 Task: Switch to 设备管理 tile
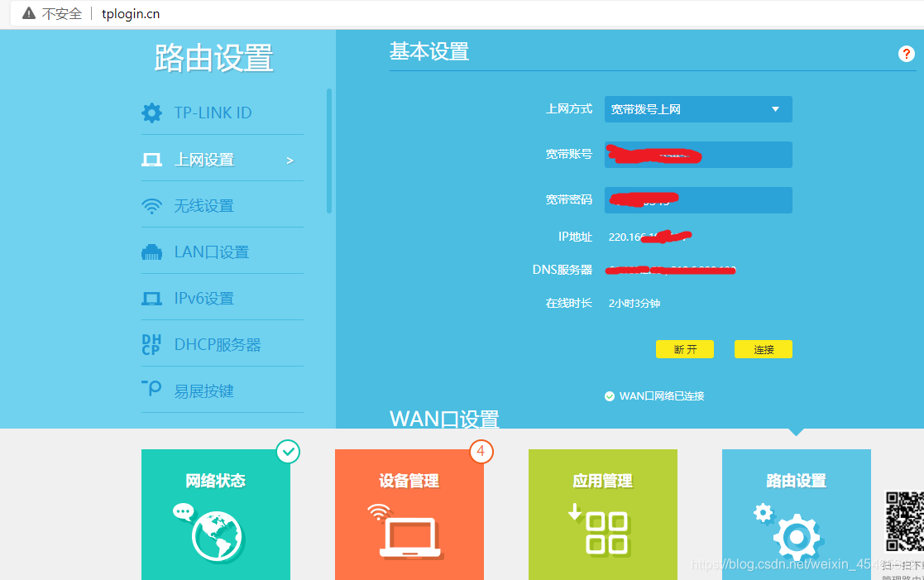[x=409, y=514]
